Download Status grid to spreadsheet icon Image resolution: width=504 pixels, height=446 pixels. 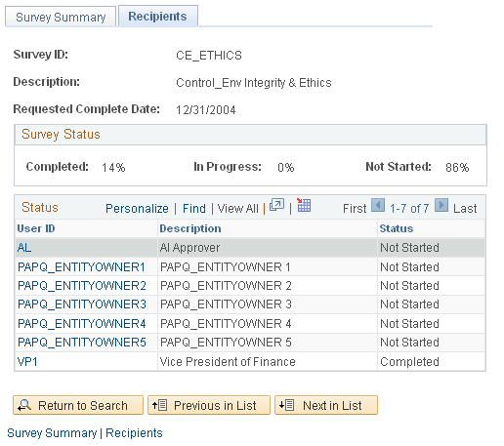[x=304, y=206]
